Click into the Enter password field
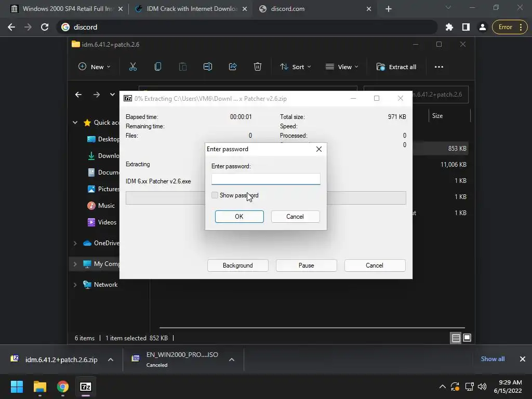 (x=265, y=179)
